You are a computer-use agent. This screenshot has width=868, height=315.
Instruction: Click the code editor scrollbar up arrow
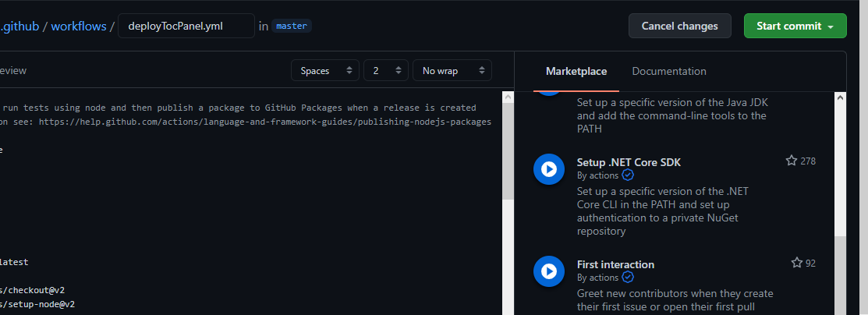pyautogui.click(x=508, y=97)
